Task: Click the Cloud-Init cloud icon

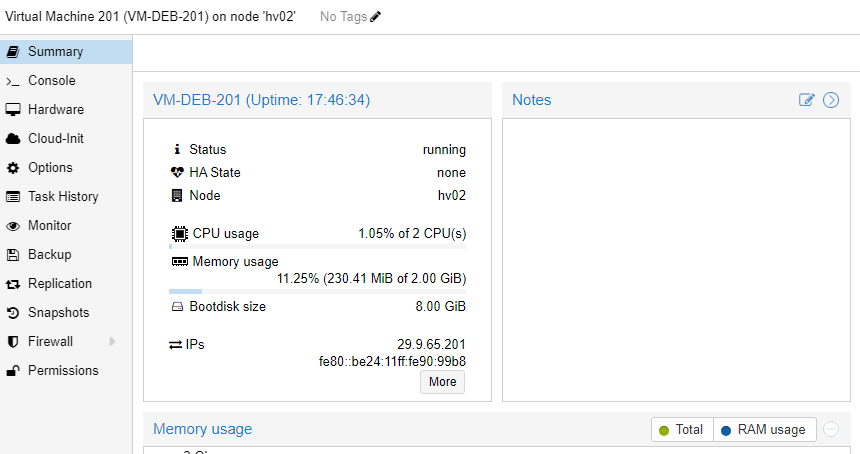Action: pyautogui.click(x=13, y=139)
